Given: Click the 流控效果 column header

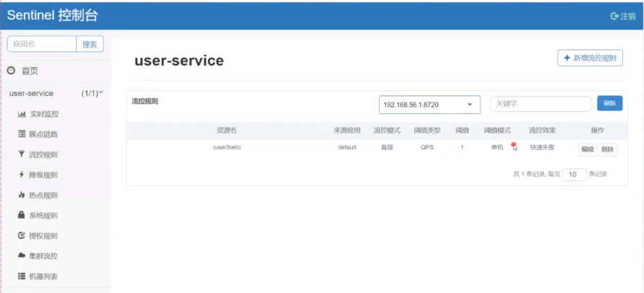Looking at the screenshot, I should click(x=542, y=131).
